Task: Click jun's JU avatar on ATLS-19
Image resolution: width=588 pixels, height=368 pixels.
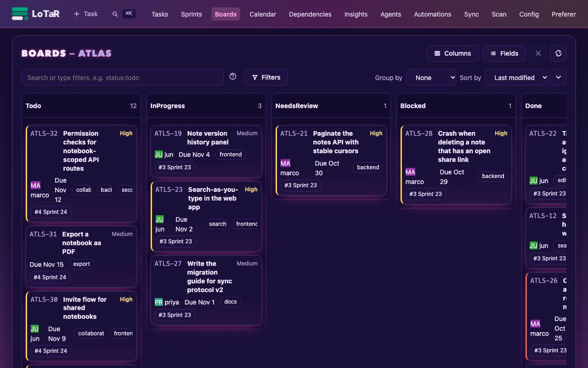Action: click(158, 155)
